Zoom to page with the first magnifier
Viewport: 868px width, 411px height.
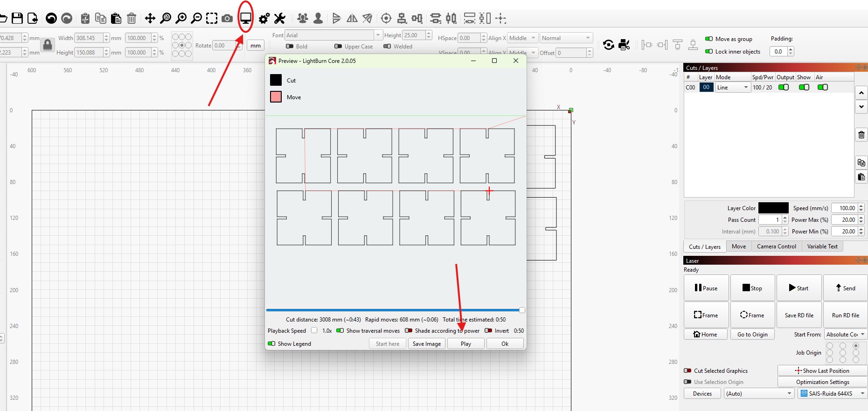point(166,18)
